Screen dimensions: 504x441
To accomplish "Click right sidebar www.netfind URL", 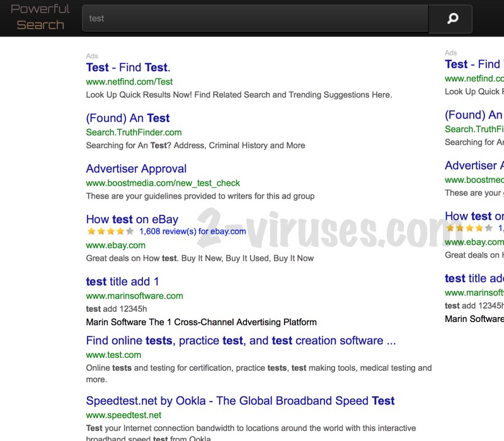I will click(474, 78).
